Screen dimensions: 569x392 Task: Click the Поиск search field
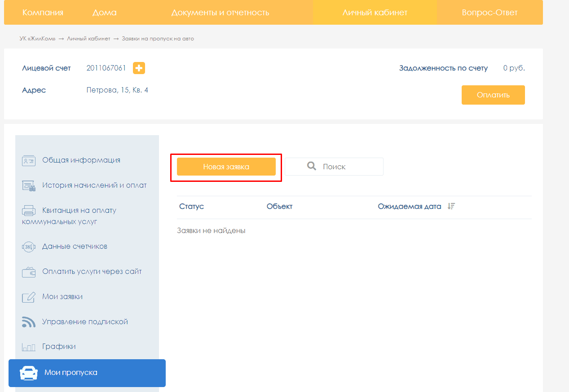point(334,167)
